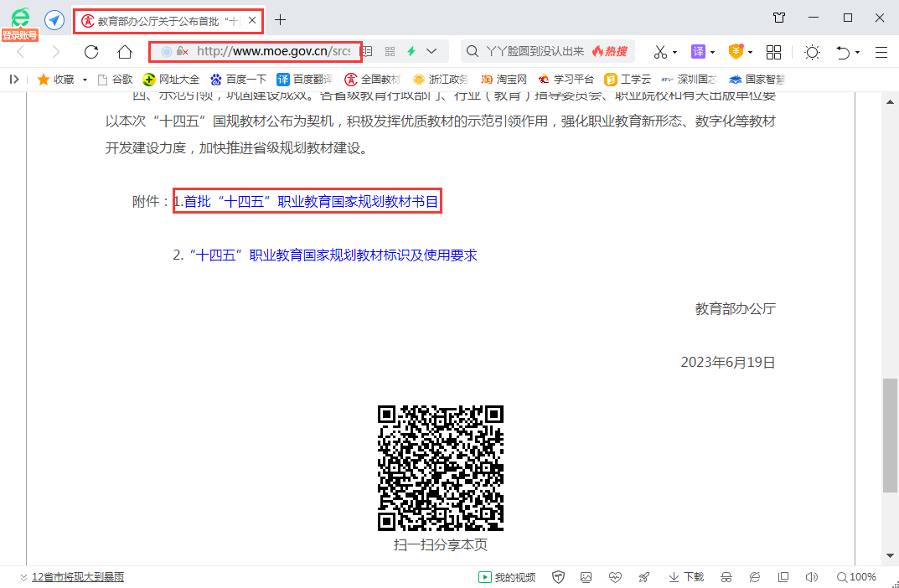Click the rocket accelerator icon in status bar

tap(643, 577)
